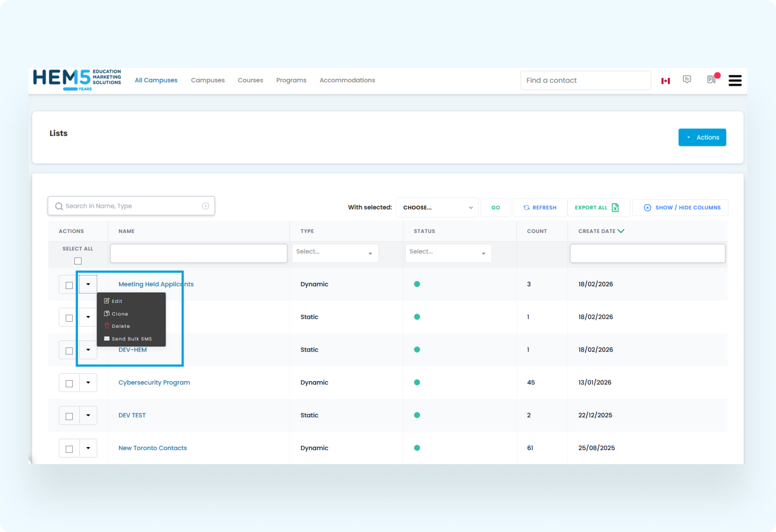The height and width of the screenshot is (532, 776).
Task: Check the row checkbox for Cybersecurity Program
Action: 69,383
